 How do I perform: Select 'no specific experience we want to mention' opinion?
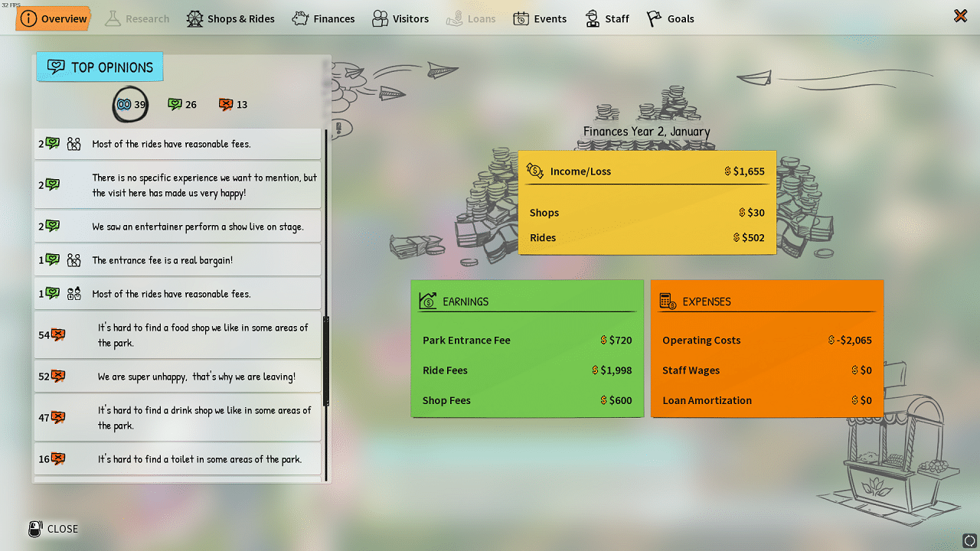178,185
